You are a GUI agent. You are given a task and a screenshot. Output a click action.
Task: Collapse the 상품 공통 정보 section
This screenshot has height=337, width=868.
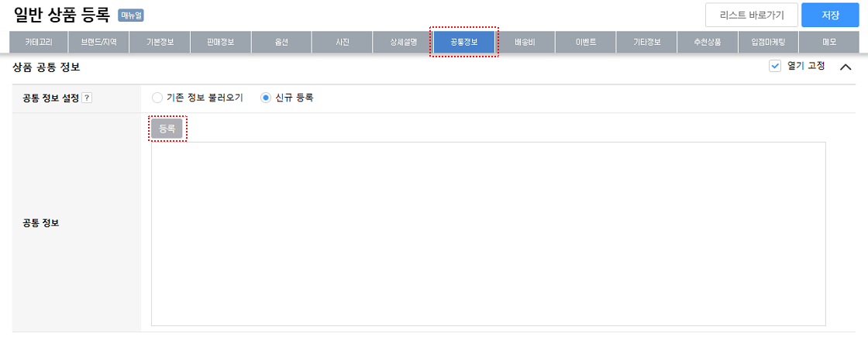(846, 67)
